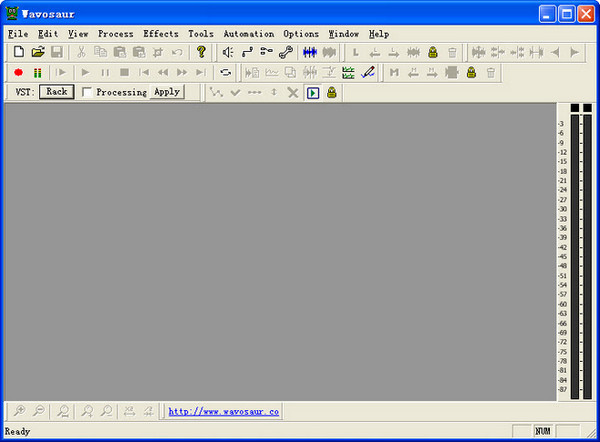Click the Apply button
600x442 pixels.
tap(167, 92)
